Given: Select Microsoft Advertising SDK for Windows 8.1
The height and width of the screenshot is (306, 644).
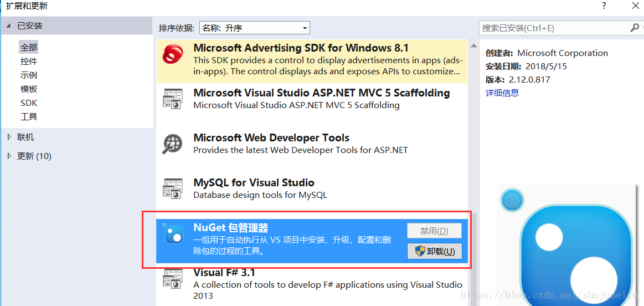Looking at the screenshot, I should tap(312, 62).
